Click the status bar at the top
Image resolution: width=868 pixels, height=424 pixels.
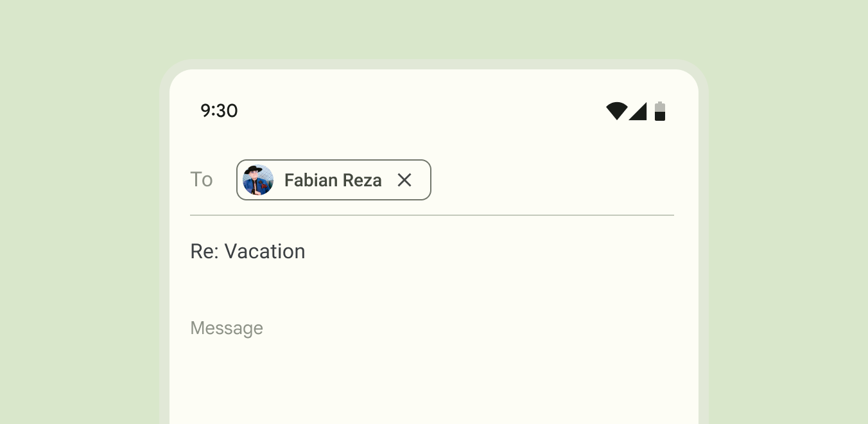(431, 110)
